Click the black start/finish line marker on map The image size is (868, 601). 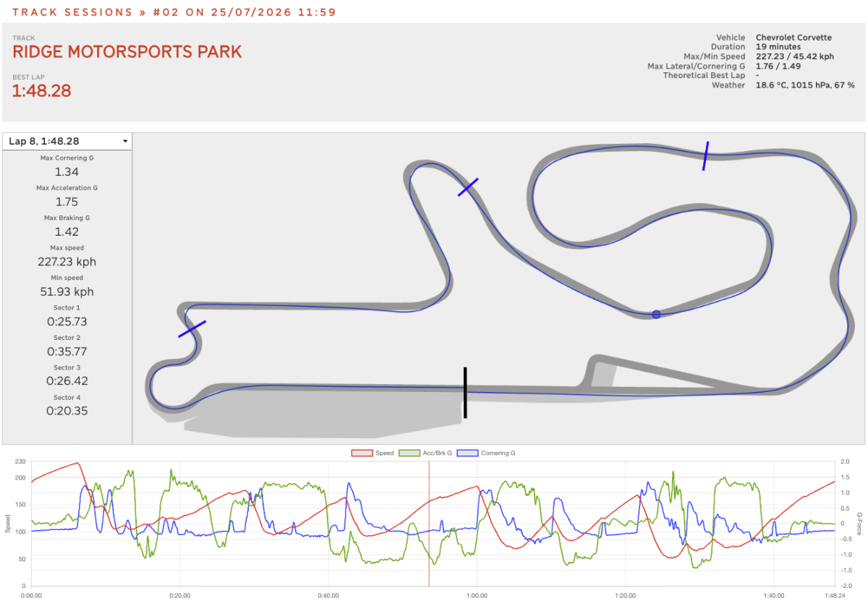click(465, 393)
